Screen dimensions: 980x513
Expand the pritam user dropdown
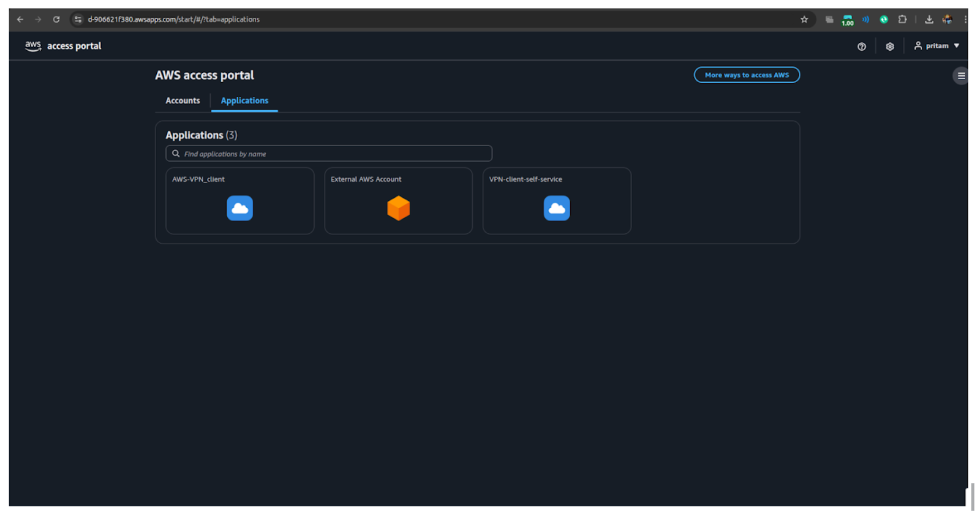coord(937,46)
